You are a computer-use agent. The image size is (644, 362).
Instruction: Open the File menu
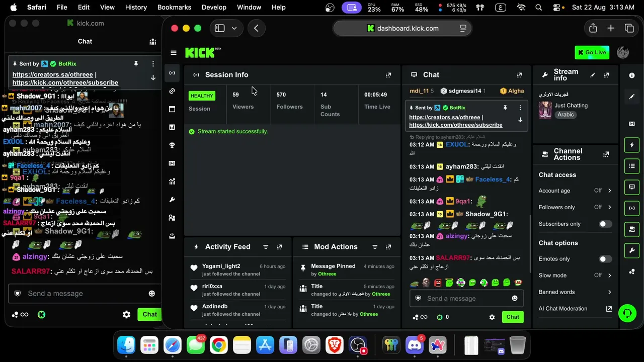click(x=62, y=8)
